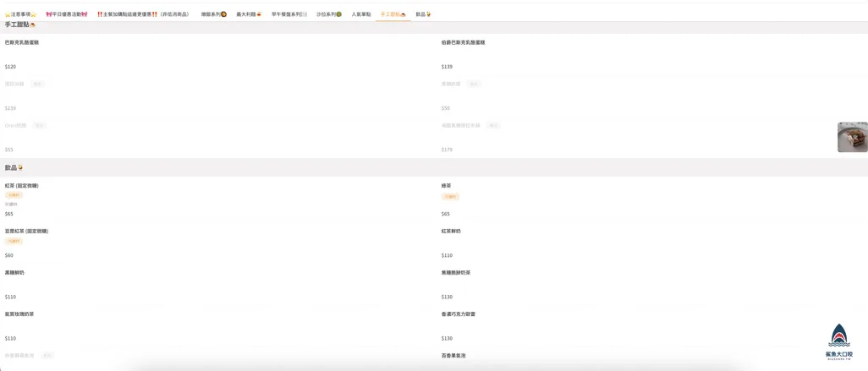Viewport: 868px width, 371px height.
Task: Go to the 義大利麵 tab
Action: (249, 14)
